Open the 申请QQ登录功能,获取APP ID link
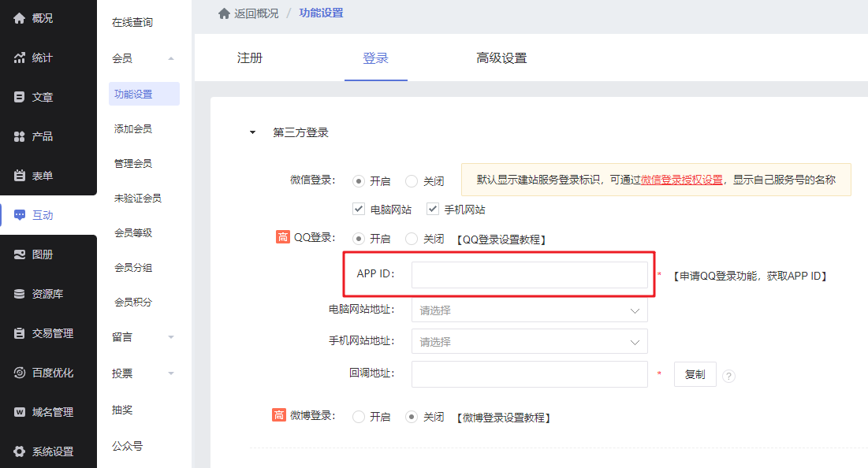Viewport: 868px width, 468px height. pos(750,276)
